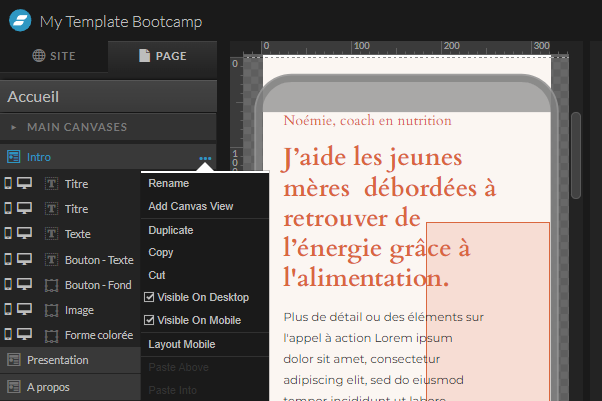
Task: Select the Presentation canvas
Action: pos(70,360)
